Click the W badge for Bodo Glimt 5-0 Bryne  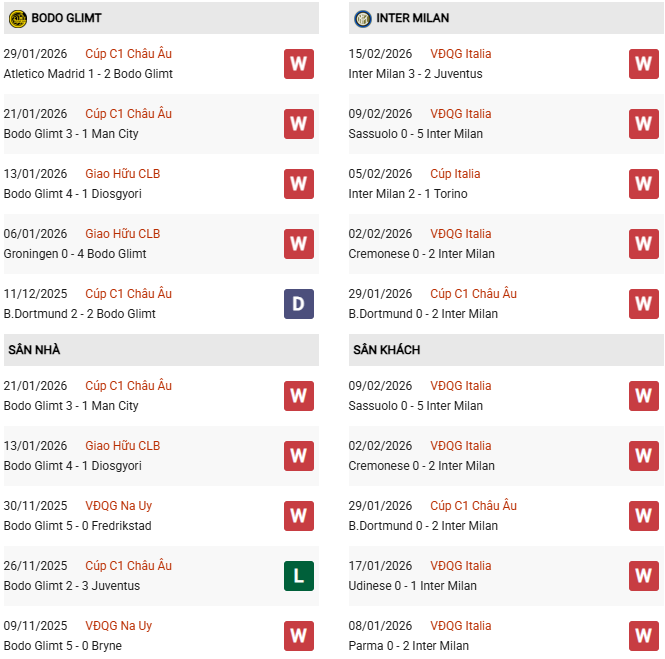pyautogui.click(x=298, y=636)
